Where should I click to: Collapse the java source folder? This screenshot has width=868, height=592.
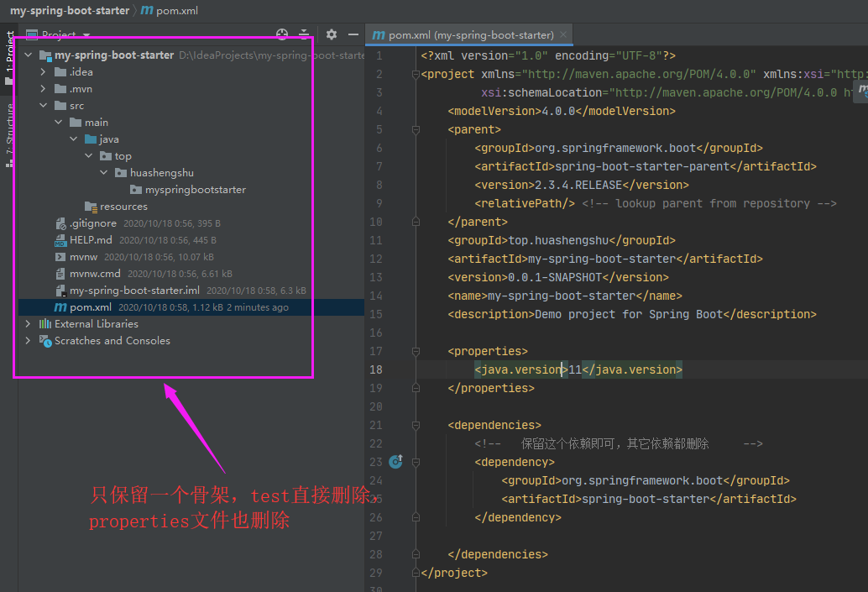(73, 139)
